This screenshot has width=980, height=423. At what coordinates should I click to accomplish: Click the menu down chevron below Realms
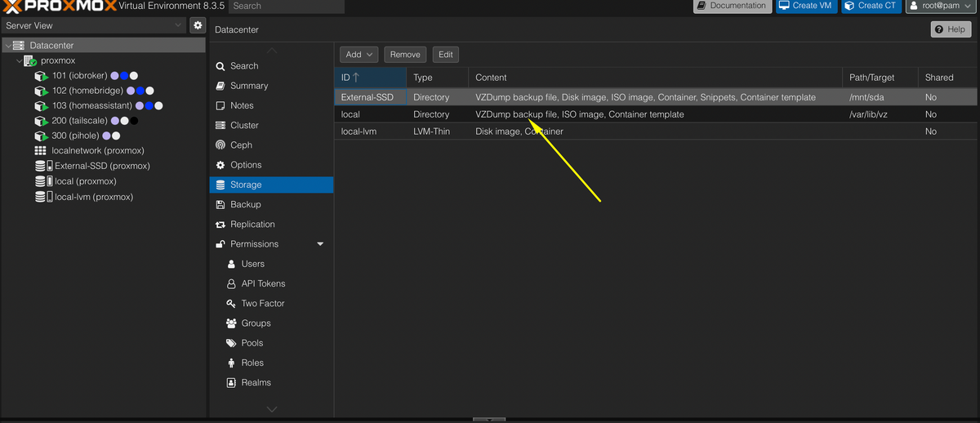click(272, 408)
